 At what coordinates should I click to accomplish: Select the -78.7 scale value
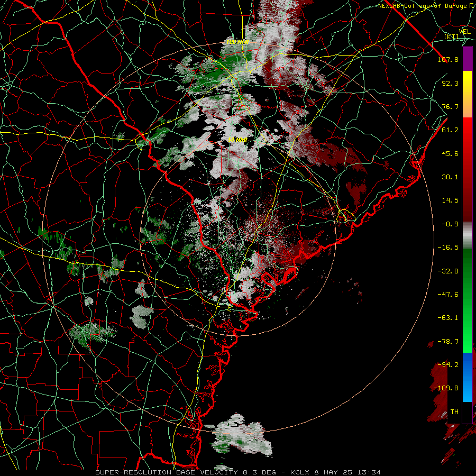[x=448, y=342]
